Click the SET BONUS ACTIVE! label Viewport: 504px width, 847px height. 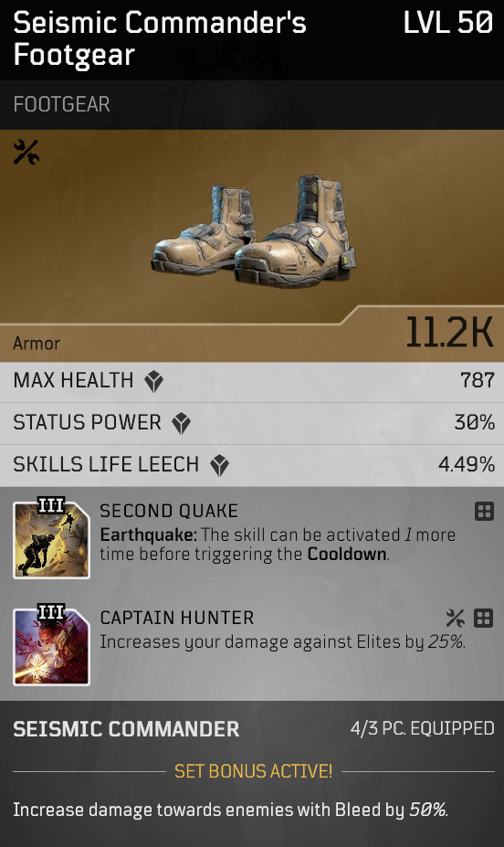pyautogui.click(x=254, y=771)
